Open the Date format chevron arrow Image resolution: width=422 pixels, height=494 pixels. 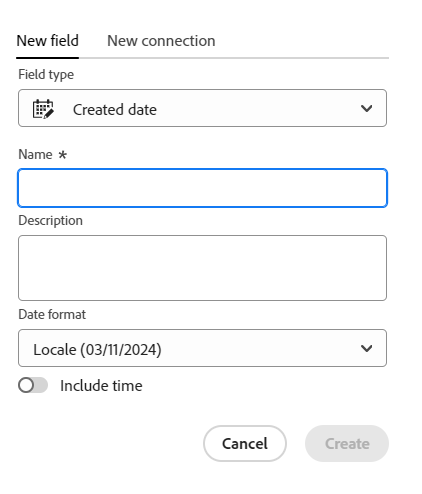(366, 348)
